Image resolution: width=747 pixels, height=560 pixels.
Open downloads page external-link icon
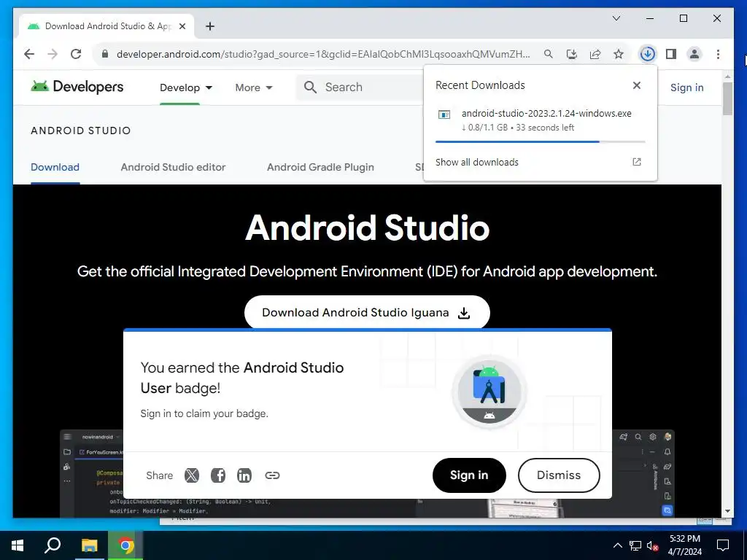[x=636, y=162]
